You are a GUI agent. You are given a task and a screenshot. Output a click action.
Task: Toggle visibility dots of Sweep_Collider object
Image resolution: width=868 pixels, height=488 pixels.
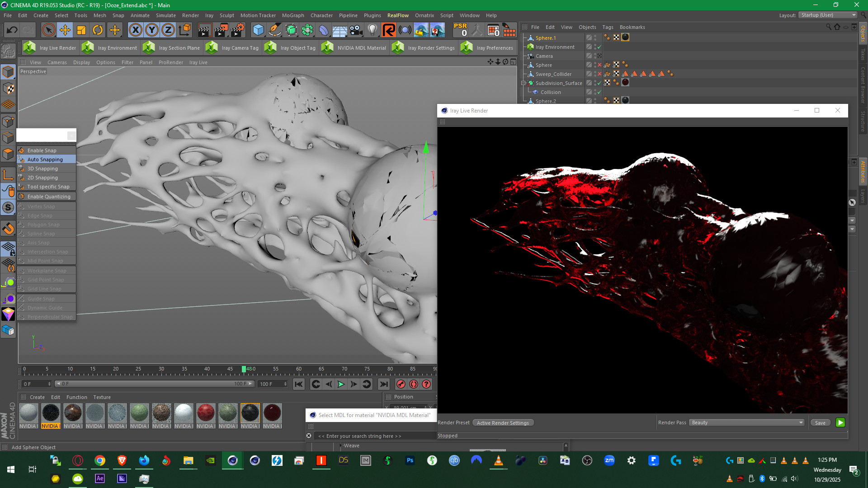pos(595,74)
